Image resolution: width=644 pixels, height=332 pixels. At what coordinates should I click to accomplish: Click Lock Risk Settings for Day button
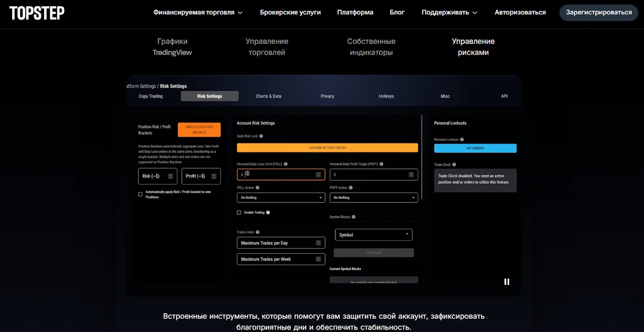(x=327, y=148)
